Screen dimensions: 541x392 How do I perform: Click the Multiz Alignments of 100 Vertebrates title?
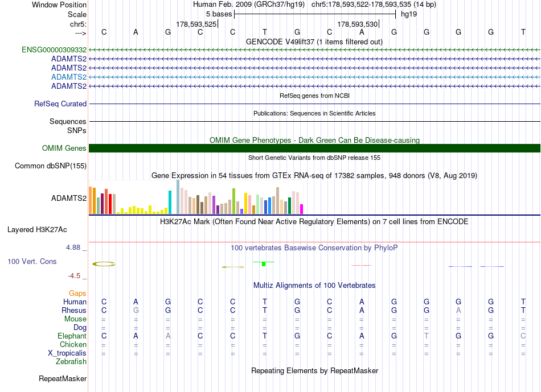[314, 285]
